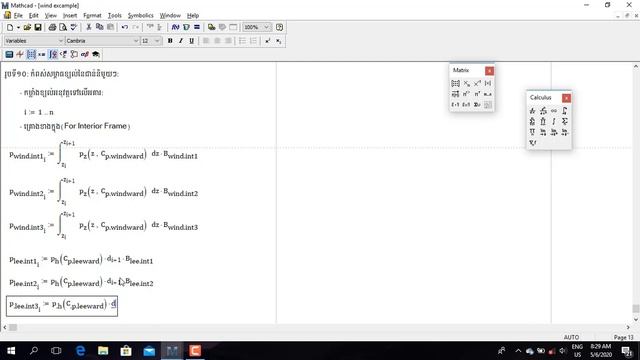640x360 pixels.
Task: Open the Windows Start menu
Action: (11, 351)
